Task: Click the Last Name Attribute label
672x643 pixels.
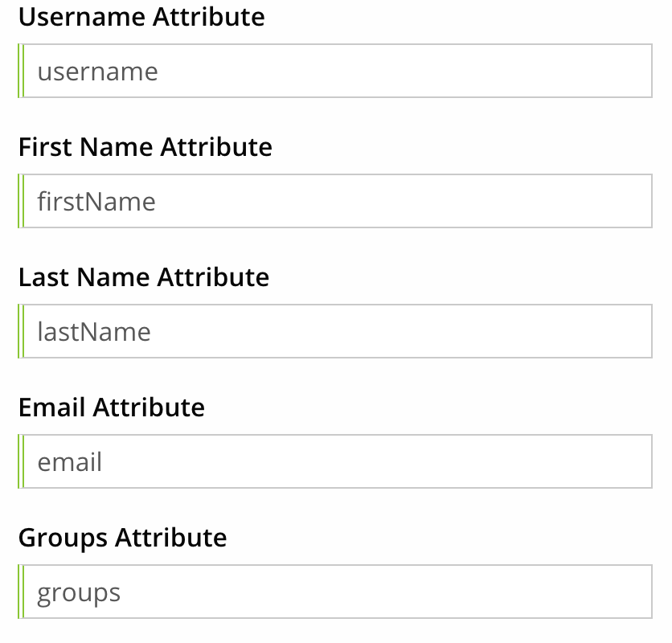Action: click(x=144, y=277)
